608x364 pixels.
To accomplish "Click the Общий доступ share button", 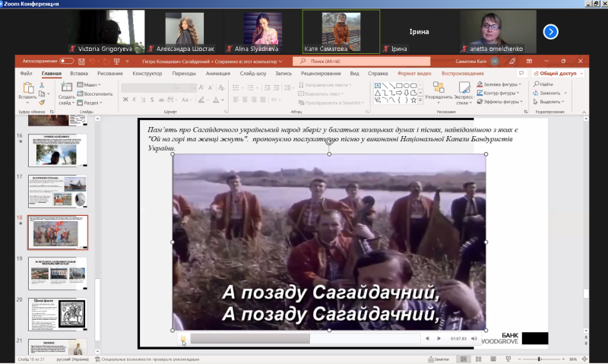I will [555, 74].
